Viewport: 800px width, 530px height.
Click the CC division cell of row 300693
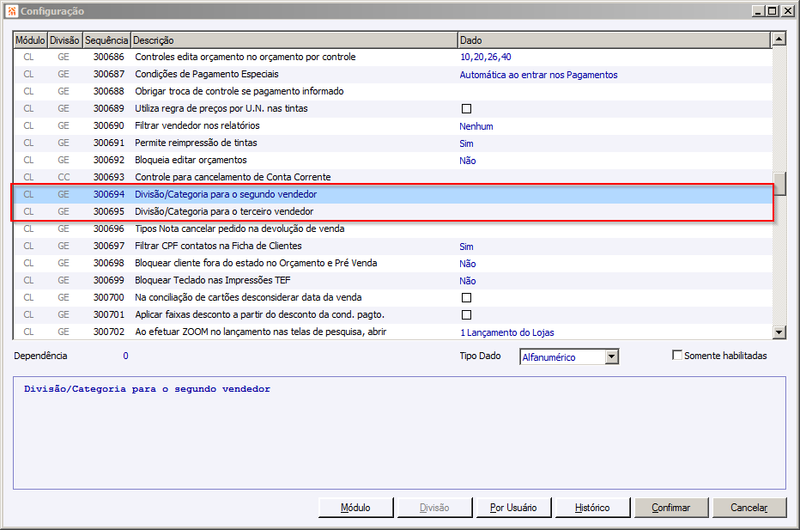click(x=64, y=177)
